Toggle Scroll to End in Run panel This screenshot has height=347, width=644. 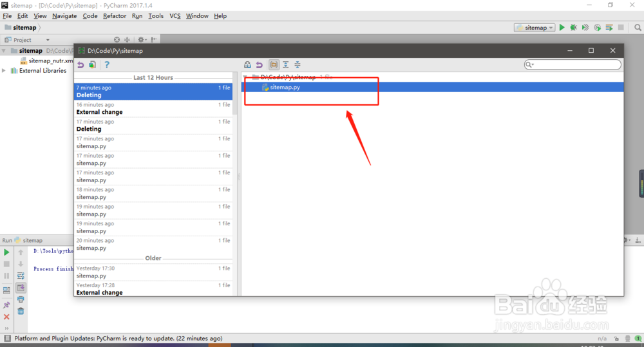[21, 288]
